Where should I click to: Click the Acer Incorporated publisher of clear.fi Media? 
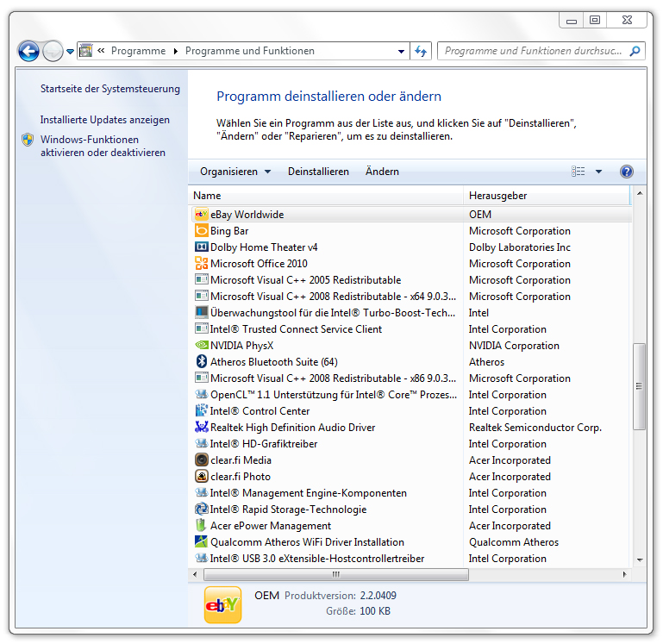[x=510, y=460]
